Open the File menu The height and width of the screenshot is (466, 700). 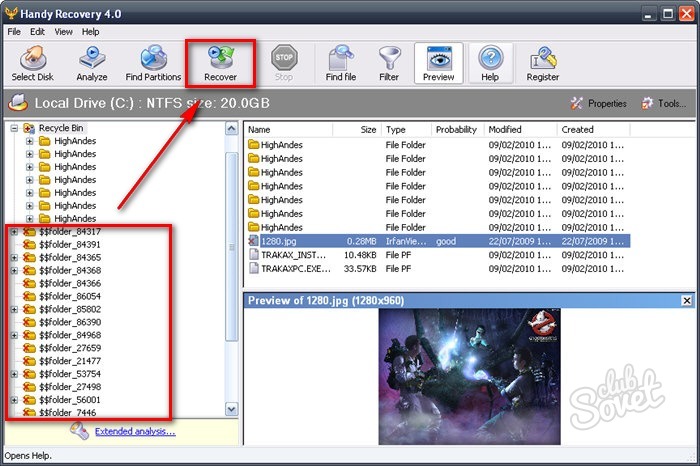point(14,32)
